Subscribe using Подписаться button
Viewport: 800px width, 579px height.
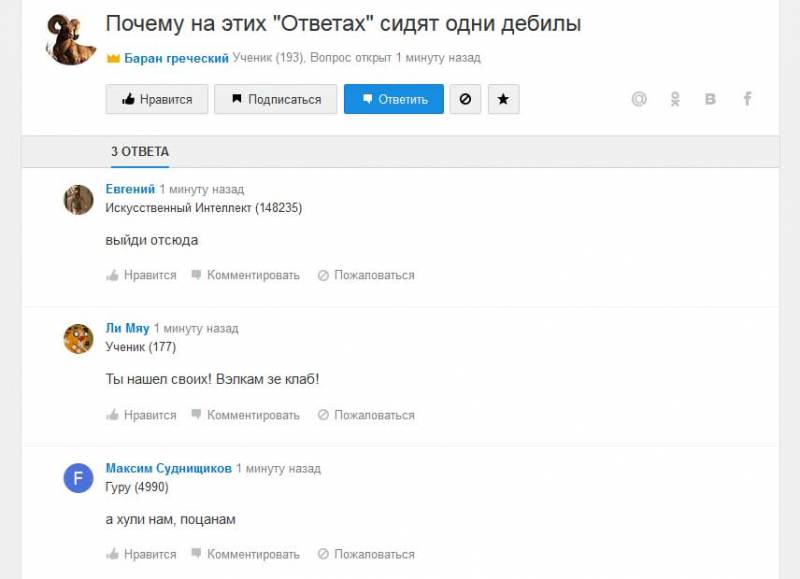(x=276, y=99)
